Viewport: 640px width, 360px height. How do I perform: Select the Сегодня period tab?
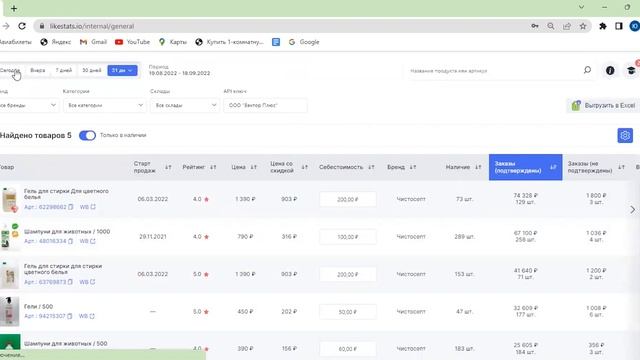pos(11,70)
